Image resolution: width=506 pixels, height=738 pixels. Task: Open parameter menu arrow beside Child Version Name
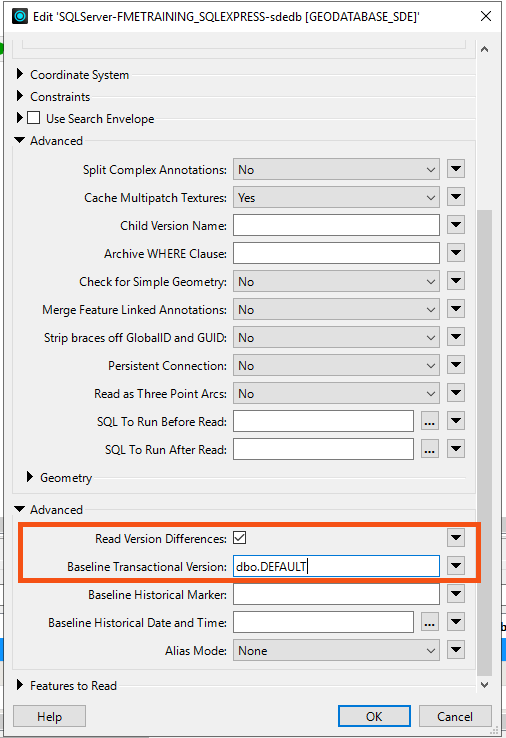456,225
